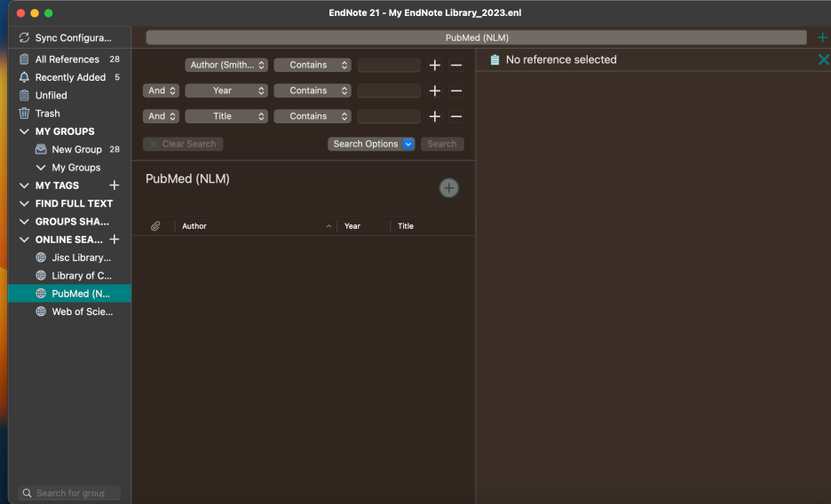The height and width of the screenshot is (504, 831).
Task: Collapse the FIND FULL TEXT section
Action: pyautogui.click(x=24, y=203)
